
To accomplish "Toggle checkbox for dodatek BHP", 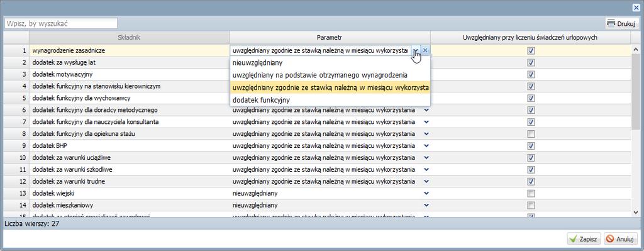I will click(x=531, y=146).
